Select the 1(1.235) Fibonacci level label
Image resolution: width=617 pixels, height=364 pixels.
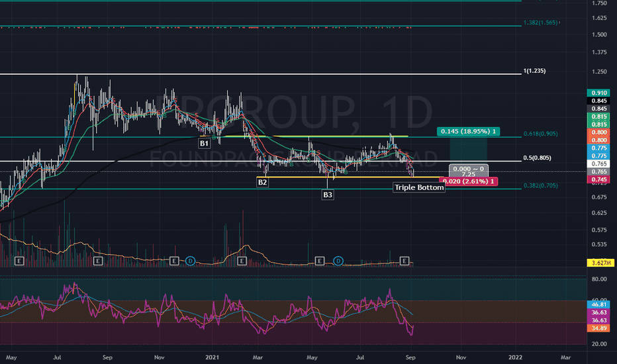534,71
